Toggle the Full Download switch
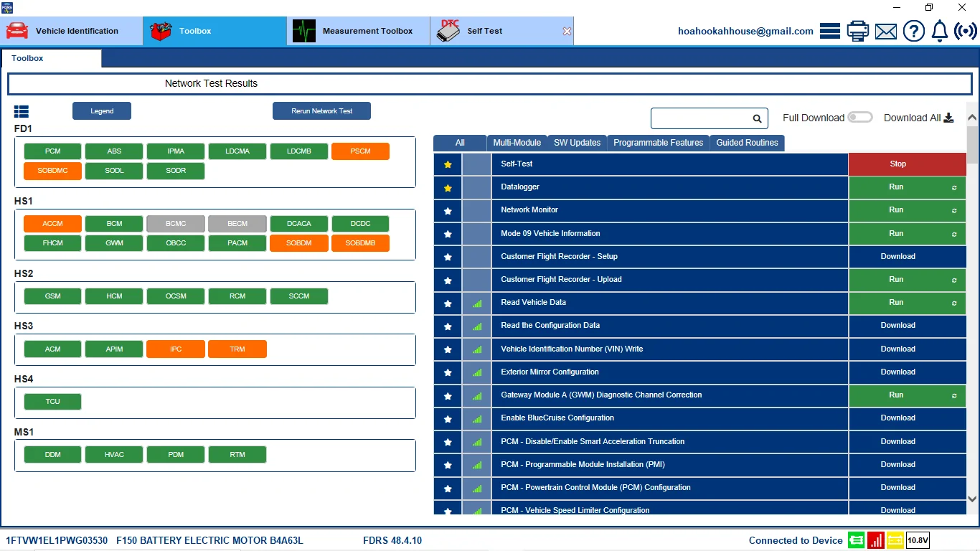The height and width of the screenshot is (551, 980). [x=860, y=118]
